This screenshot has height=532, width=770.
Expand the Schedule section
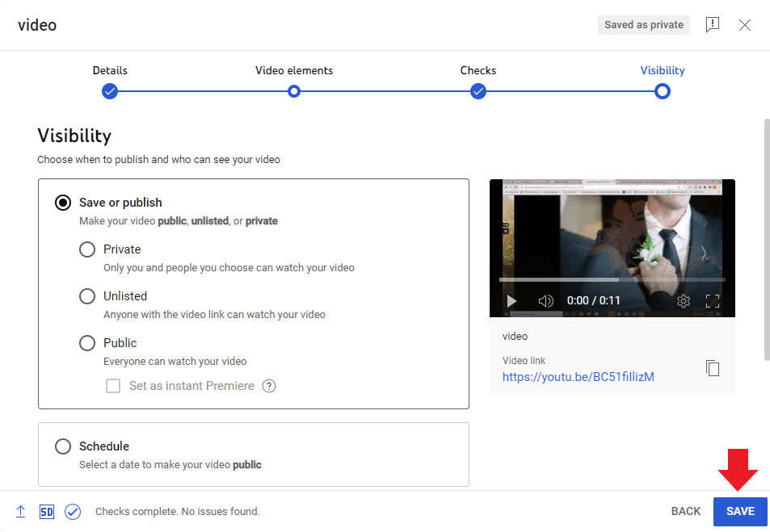tap(63, 446)
